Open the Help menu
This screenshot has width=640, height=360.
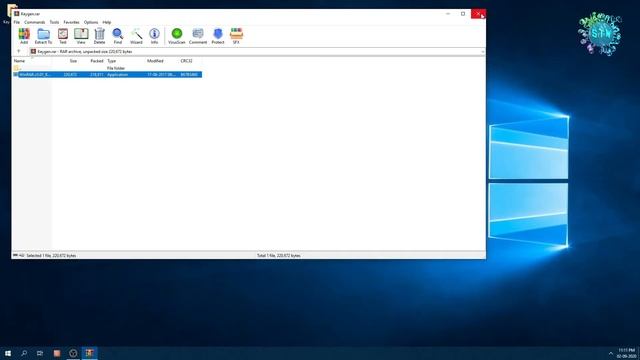(x=107, y=22)
